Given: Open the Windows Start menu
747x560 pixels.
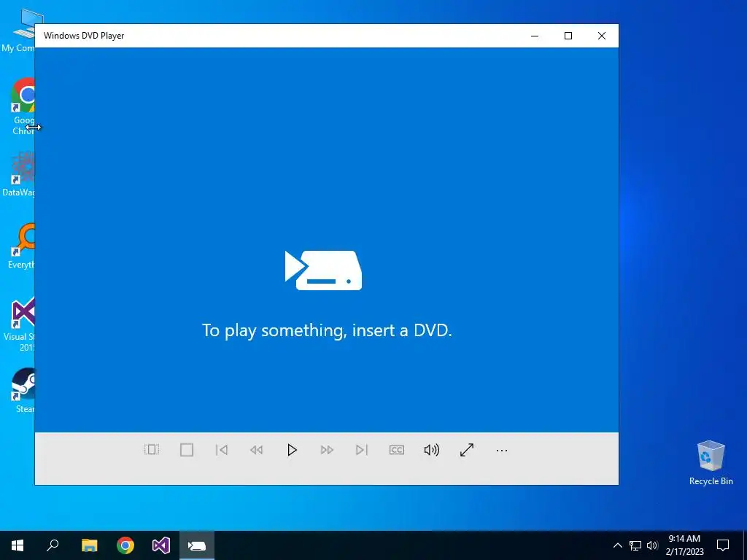Looking at the screenshot, I should pyautogui.click(x=18, y=545).
